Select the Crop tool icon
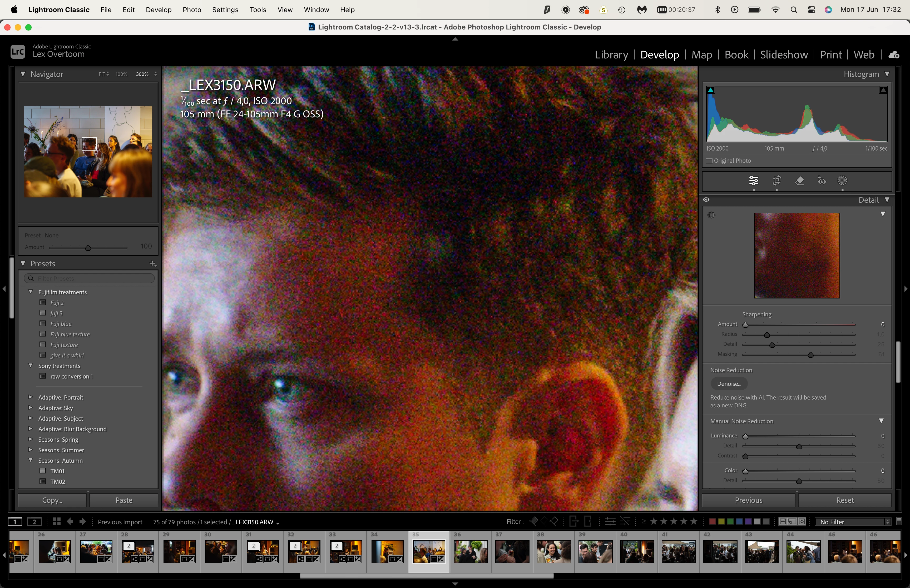This screenshot has width=910, height=588. pos(777,181)
